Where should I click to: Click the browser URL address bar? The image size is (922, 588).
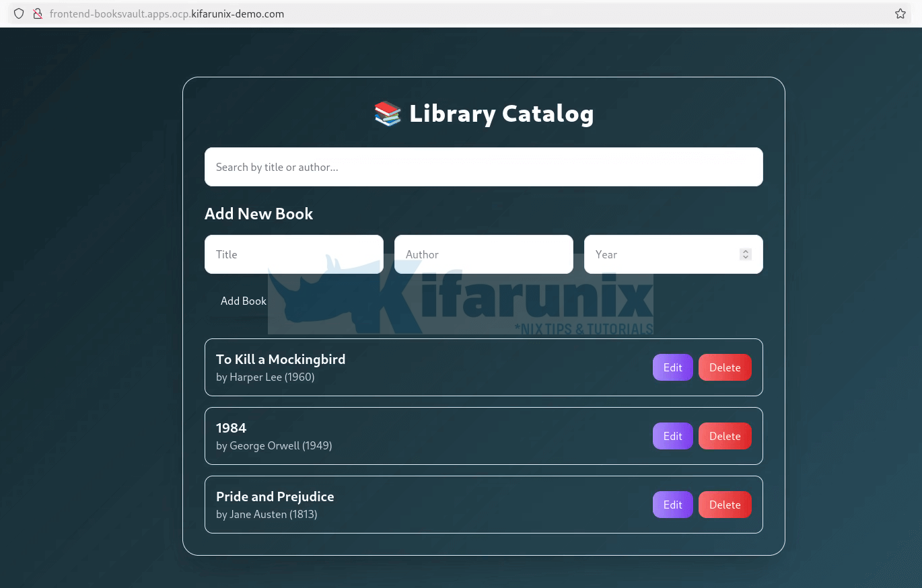pyautogui.click(x=471, y=13)
